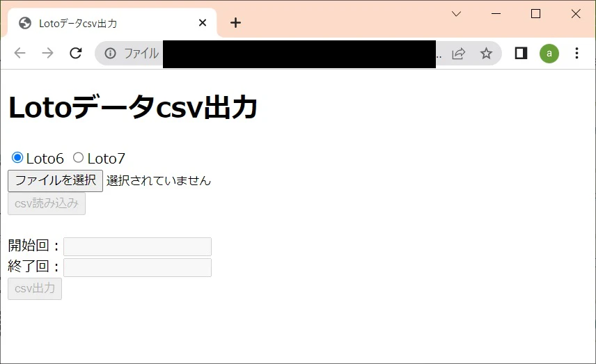Open the green profile avatar
The height and width of the screenshot is (364, 596).
549,53
